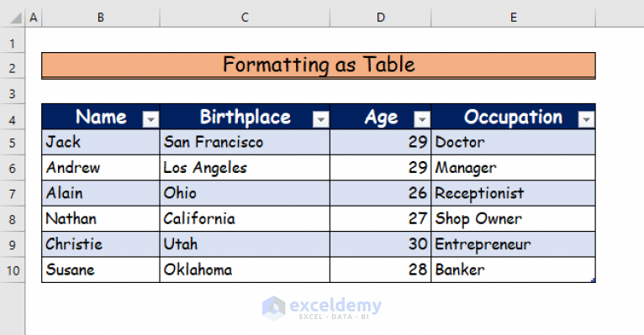Click the table resize handle at Banker cell corner
The height and width of the screenshot is (335, 644).
(593, 280)
